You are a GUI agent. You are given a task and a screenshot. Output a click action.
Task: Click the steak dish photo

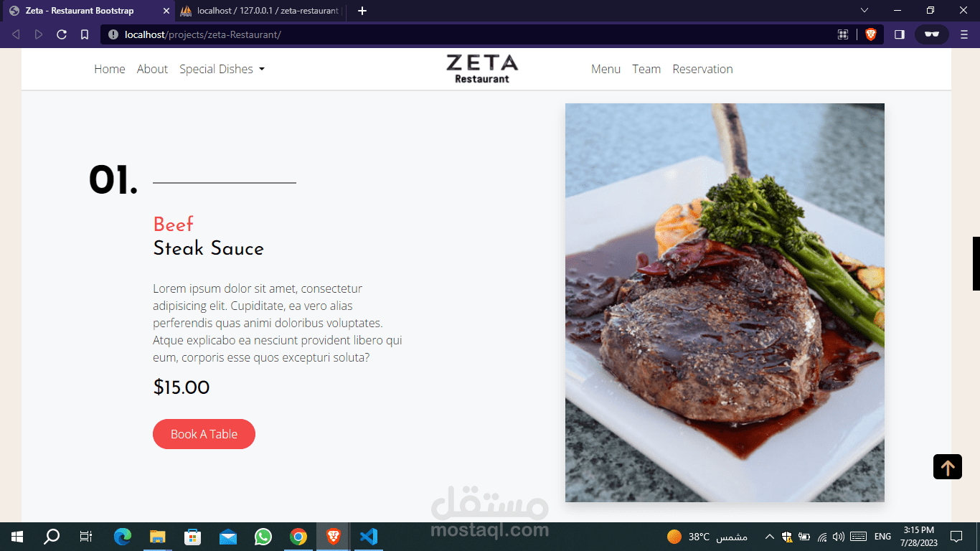click(x=725, y=303)
